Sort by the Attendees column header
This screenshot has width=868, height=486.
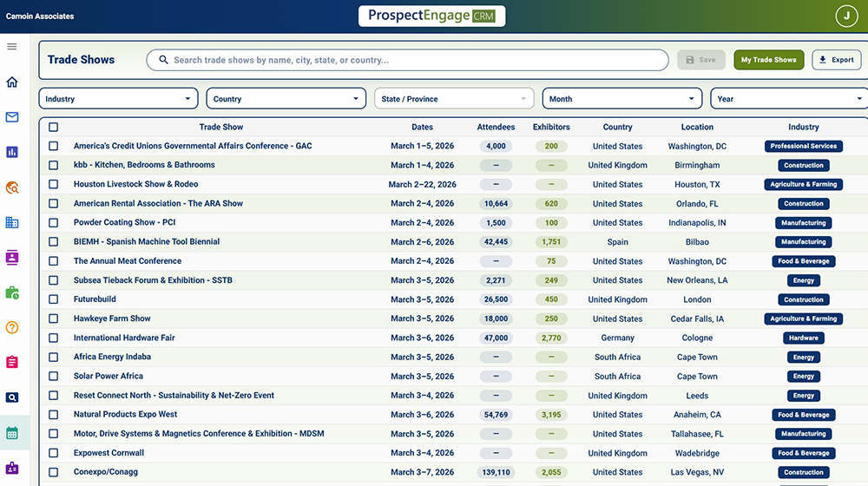[496, 127]
